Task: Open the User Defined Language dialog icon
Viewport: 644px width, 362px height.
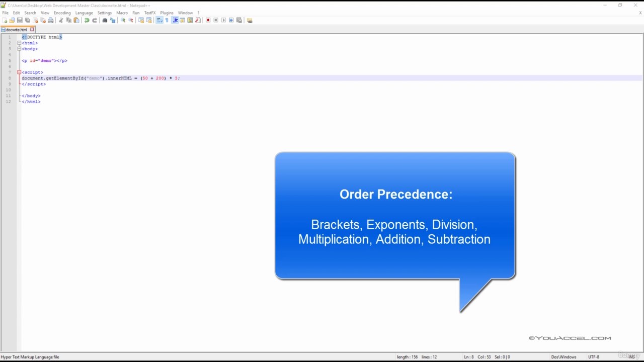Action: [182, 20]
